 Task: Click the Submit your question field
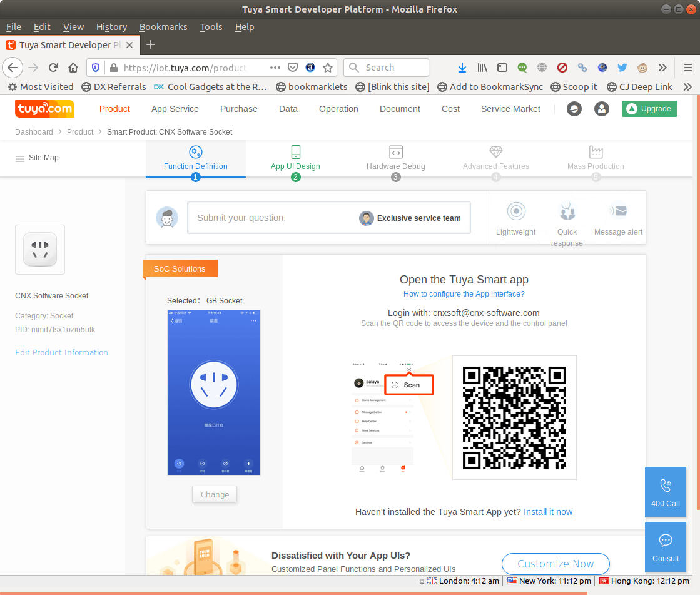[329, 218]
